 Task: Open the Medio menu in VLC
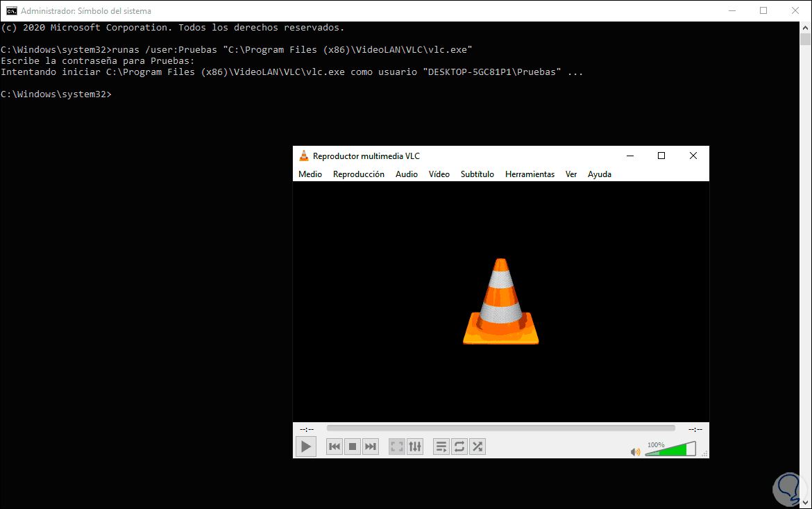pos(310,174)
